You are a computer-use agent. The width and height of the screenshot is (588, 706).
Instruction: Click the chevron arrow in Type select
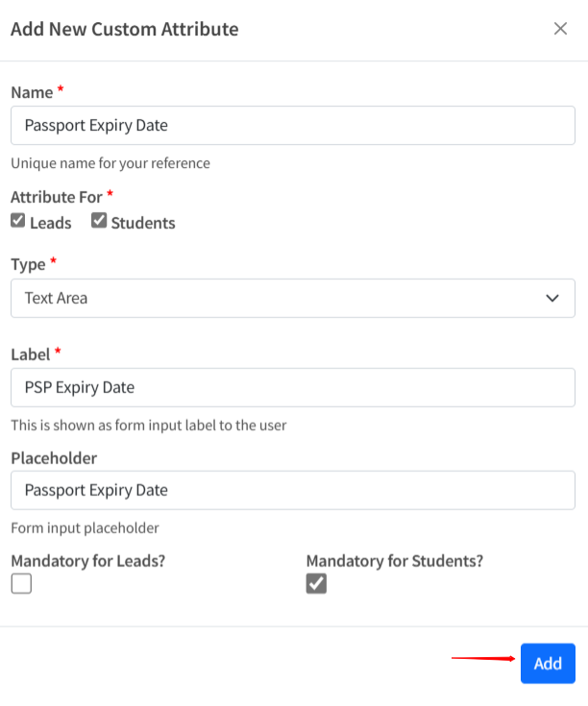tap(552, 298)
